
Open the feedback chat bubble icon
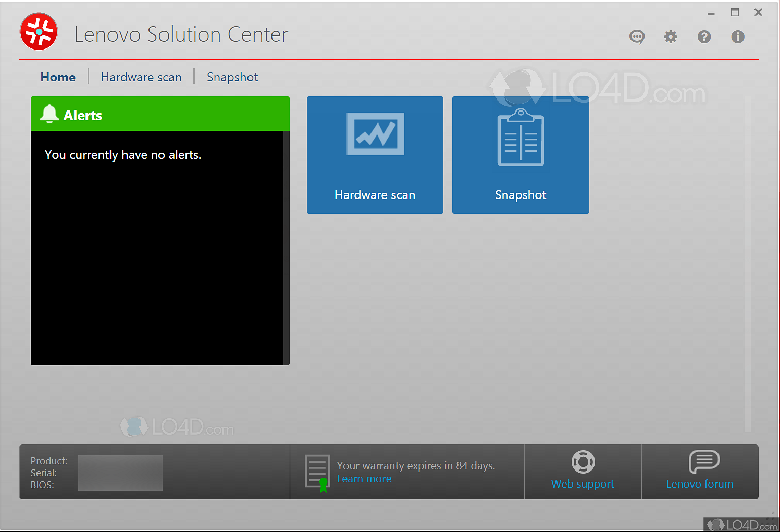[x=637, y=37]
